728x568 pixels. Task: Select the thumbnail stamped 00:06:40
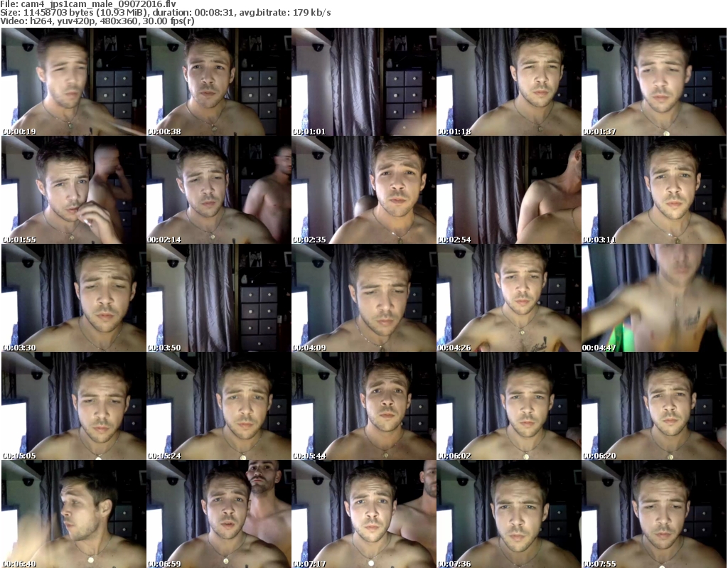pyautogui.click(x=74, y=514)
